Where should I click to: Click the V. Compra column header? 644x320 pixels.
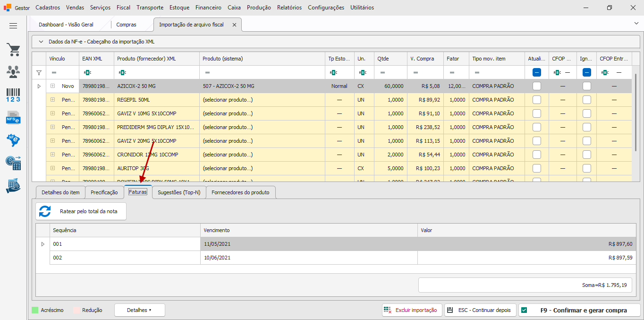pos(425,59)
